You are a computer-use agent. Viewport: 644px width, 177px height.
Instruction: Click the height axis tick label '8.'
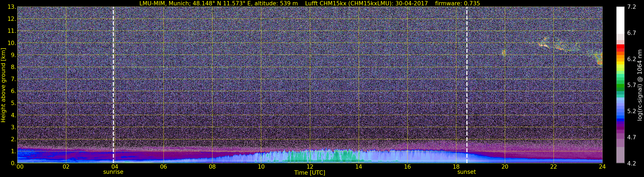pos(13,67)
